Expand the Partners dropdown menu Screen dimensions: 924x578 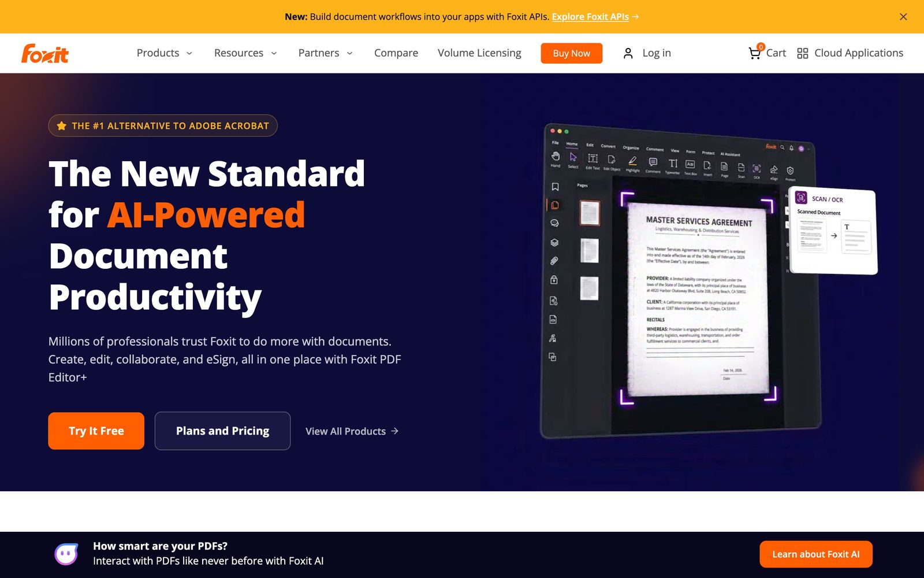pyautogui.click(x=325, y=53)
